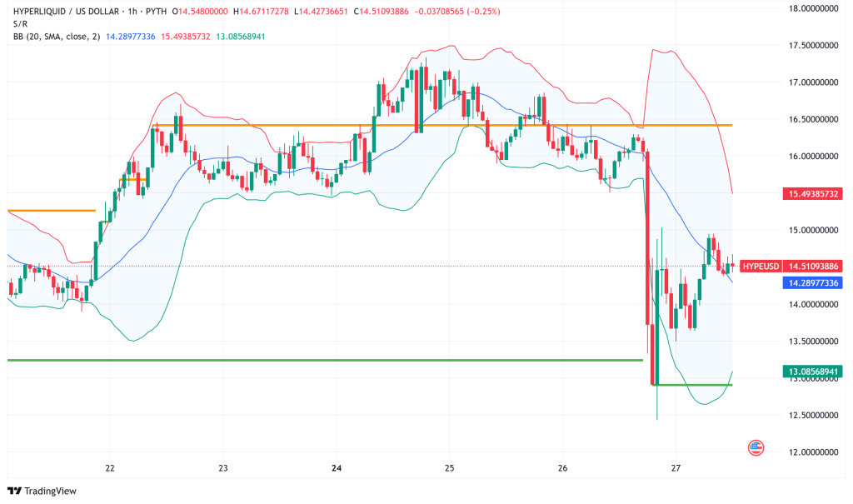Click the 17.50000000 price axis label
Screen dimensions: 853x504
[x=813, y=45]
